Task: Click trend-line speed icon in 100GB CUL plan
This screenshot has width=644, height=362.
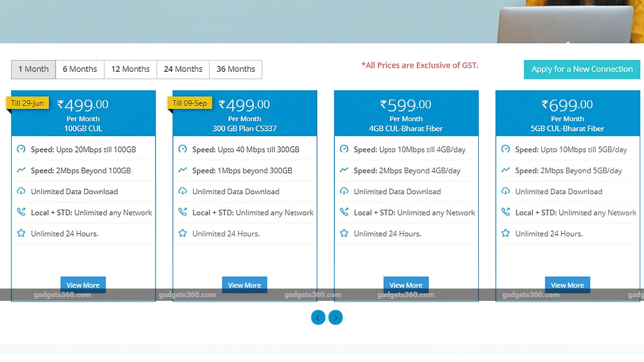Action: pyautogui.click(x=21, y=170)
